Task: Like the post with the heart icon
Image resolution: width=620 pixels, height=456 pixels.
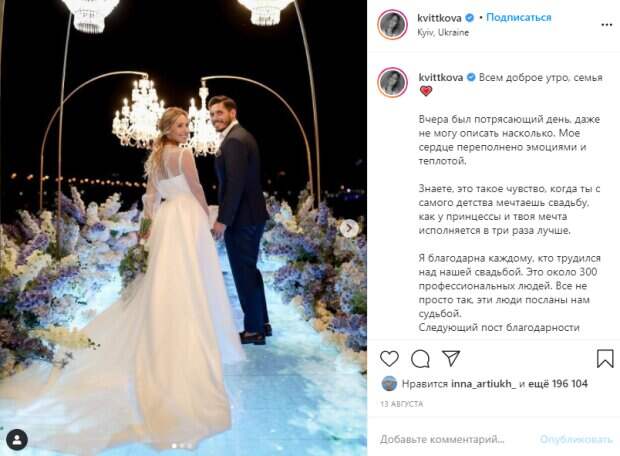Action: coord(389,359)
